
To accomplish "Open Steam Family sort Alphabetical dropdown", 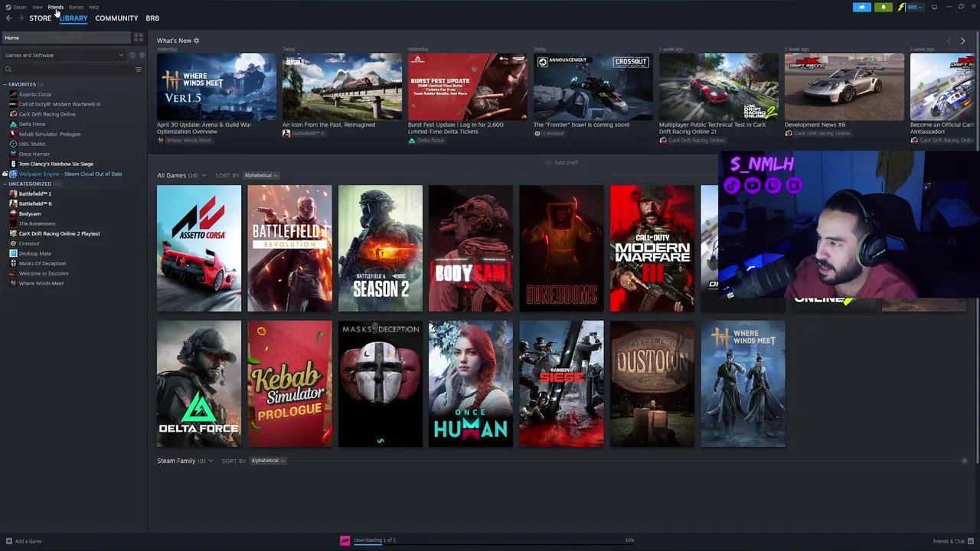I will [268, 461].
